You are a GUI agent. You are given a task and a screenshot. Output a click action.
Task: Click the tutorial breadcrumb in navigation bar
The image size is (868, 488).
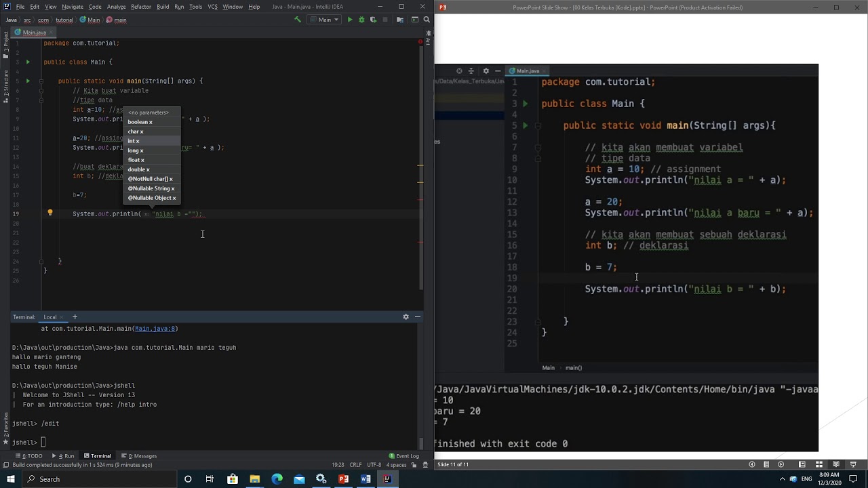[x=64, y=20]
